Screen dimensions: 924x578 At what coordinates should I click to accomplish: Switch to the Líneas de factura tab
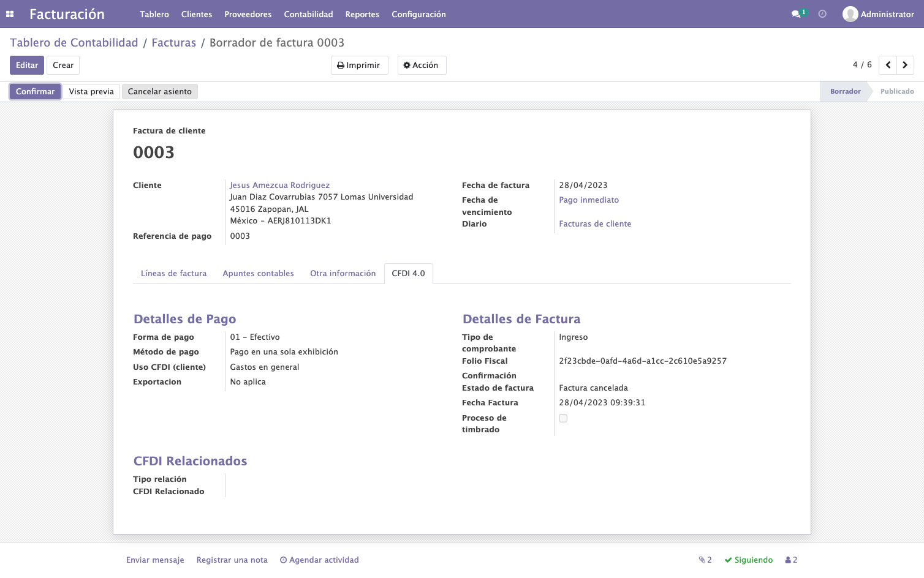click(x=174, y=274)
